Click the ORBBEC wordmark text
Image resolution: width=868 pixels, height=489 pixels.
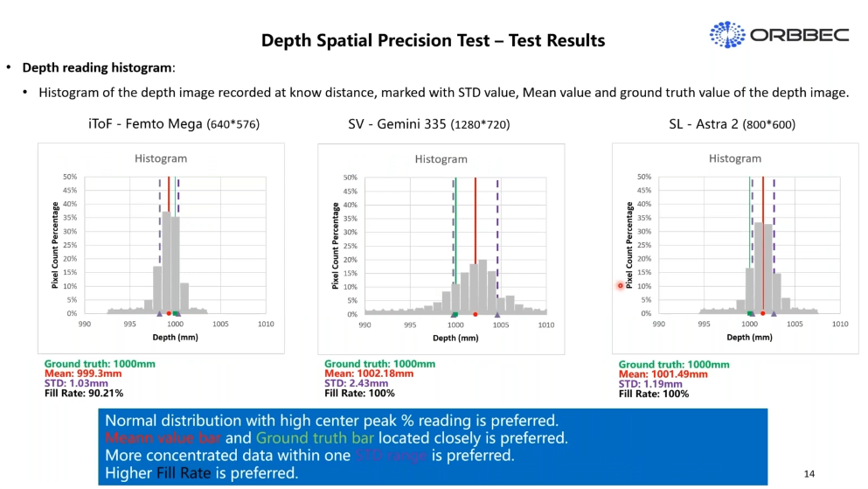coord(799,36)
